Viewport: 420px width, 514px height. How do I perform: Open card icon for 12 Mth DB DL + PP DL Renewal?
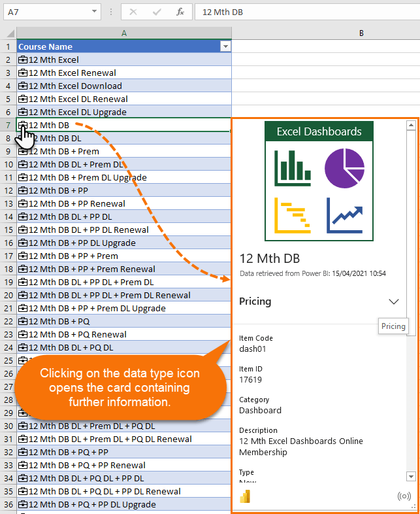[23, 230]
